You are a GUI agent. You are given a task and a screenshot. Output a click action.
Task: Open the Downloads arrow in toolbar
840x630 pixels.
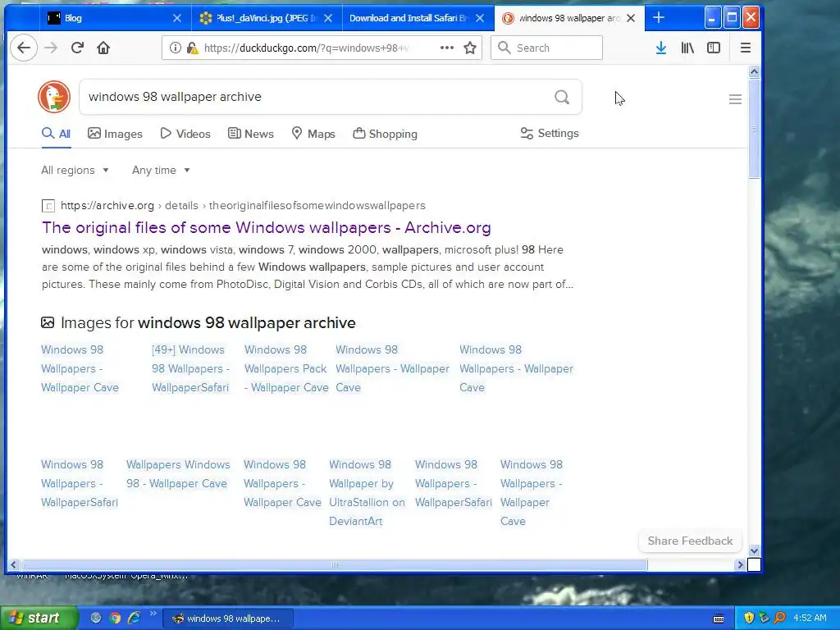[x=661, y=48]
